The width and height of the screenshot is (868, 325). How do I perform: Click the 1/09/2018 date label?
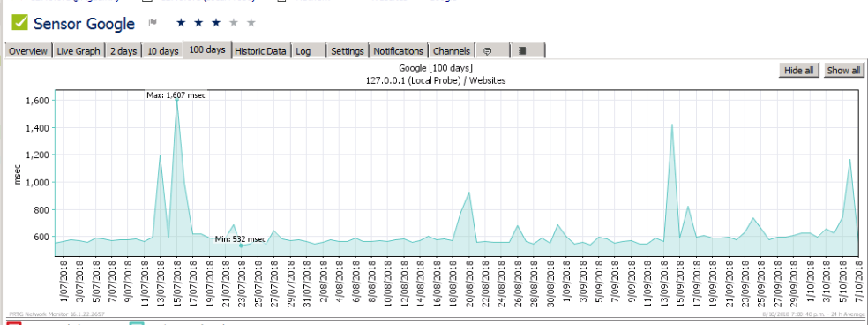(x=566, y=282)
